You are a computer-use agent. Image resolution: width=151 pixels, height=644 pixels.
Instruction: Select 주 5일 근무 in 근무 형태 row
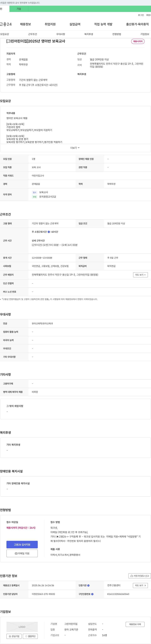pyautogui.click(x=113, y=258)
